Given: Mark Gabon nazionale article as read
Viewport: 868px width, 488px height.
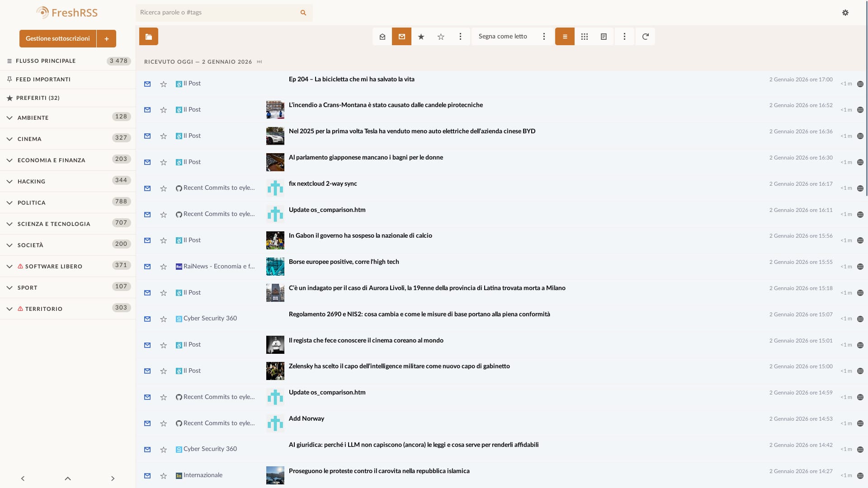Looking at the screenshot, I should coord(147,240).
